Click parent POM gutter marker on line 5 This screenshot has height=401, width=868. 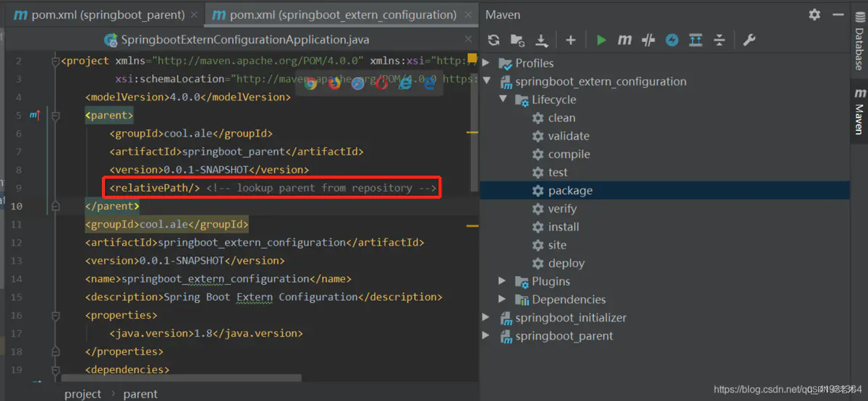(35, 116)
